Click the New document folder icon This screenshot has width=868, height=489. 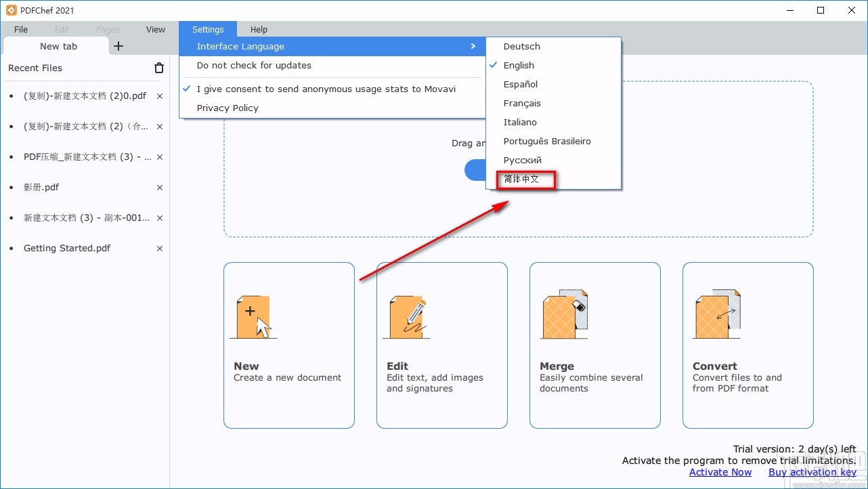254,316
